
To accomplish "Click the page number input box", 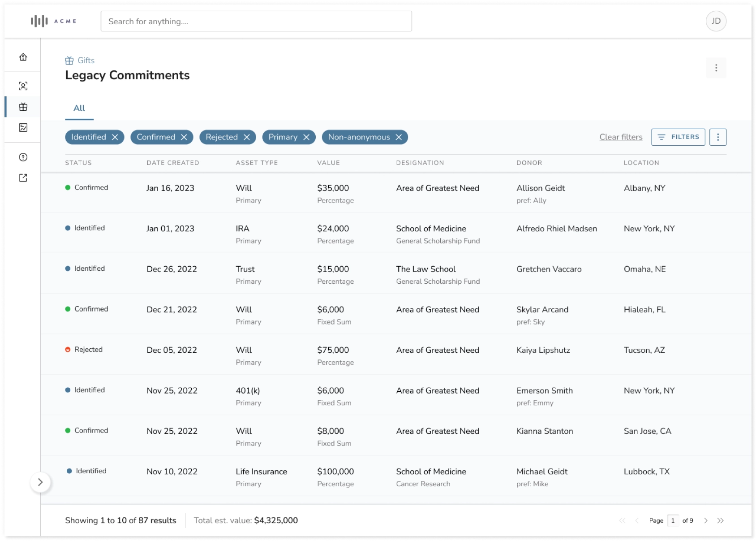I will 673,520.
